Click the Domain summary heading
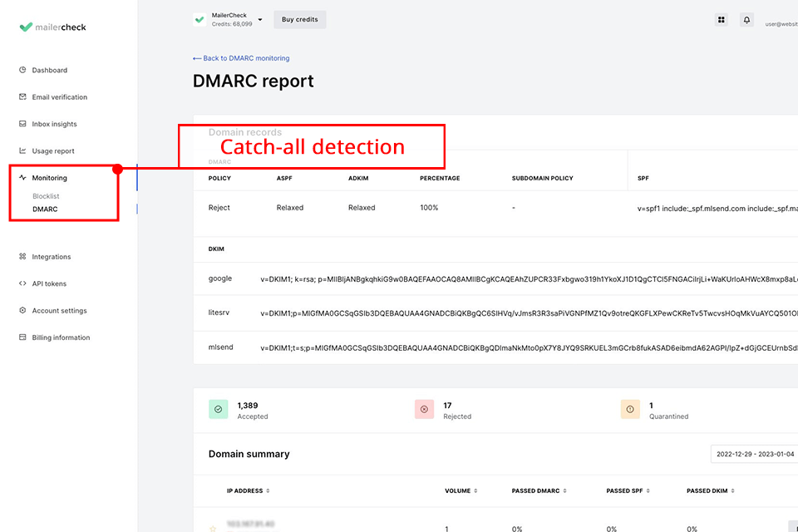The image size is (798, 532). tap(249, 454)
